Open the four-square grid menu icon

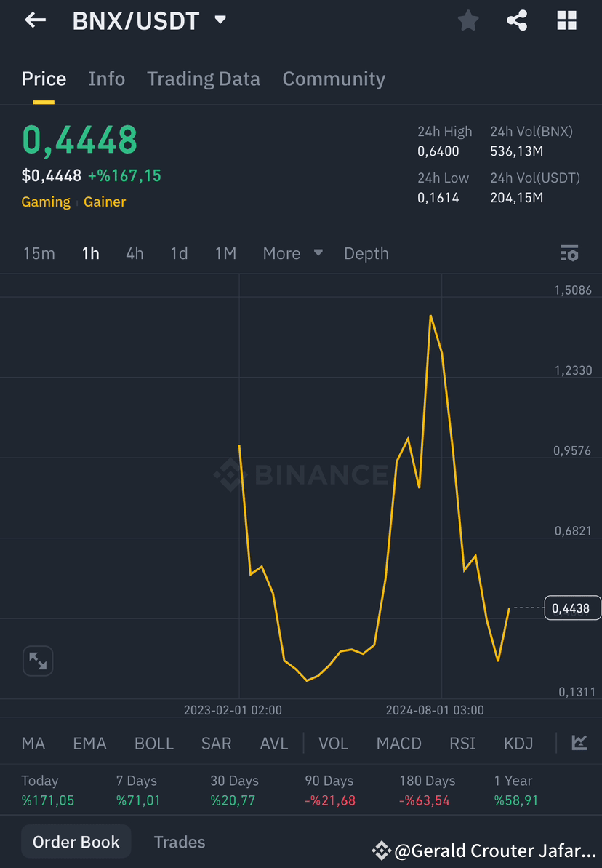pyautogui.click(x=566, y=20)
